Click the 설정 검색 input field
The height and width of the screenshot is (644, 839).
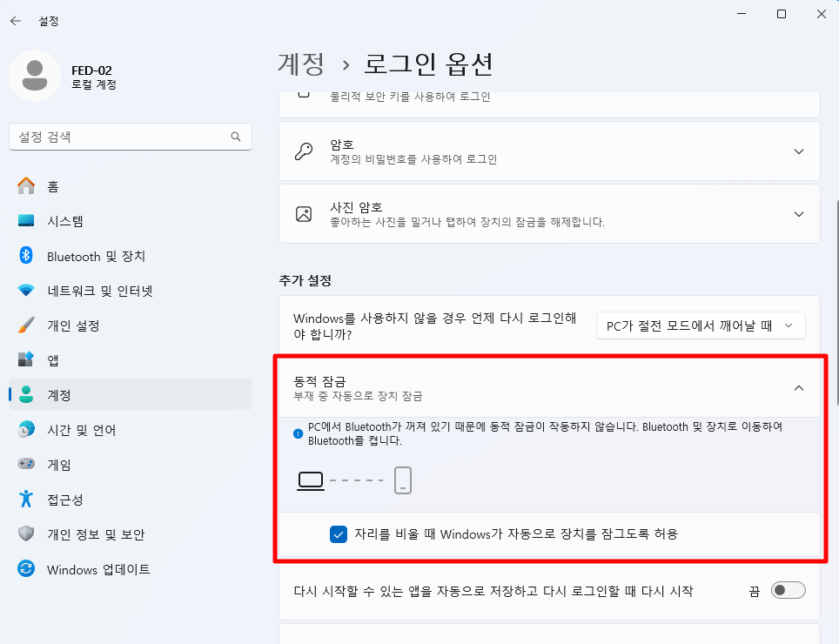click(x=131, y=137)
